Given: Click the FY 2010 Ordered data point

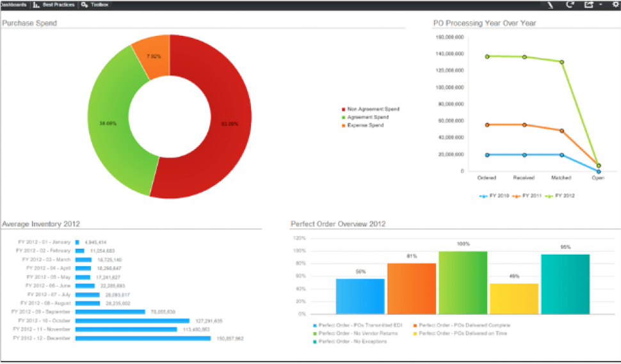Looking at the screenshot, I should [487, 155].
